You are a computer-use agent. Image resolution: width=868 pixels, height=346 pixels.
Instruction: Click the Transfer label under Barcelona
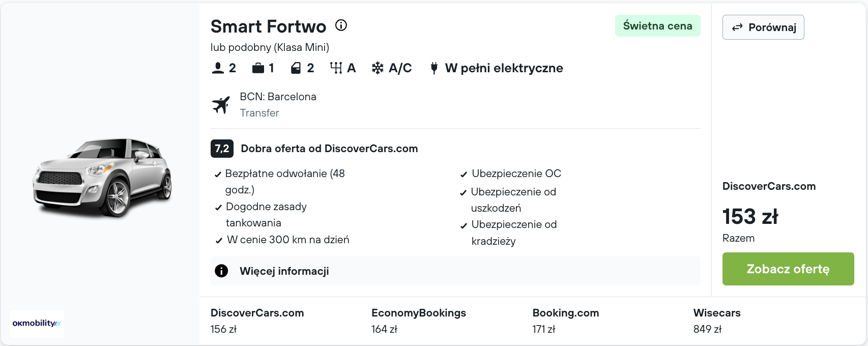(259, 113)
